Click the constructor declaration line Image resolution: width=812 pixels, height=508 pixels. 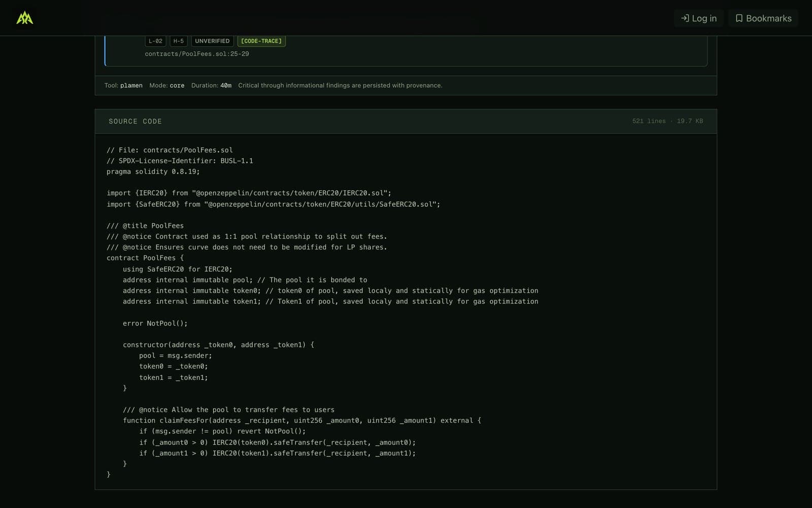[218, 345]
